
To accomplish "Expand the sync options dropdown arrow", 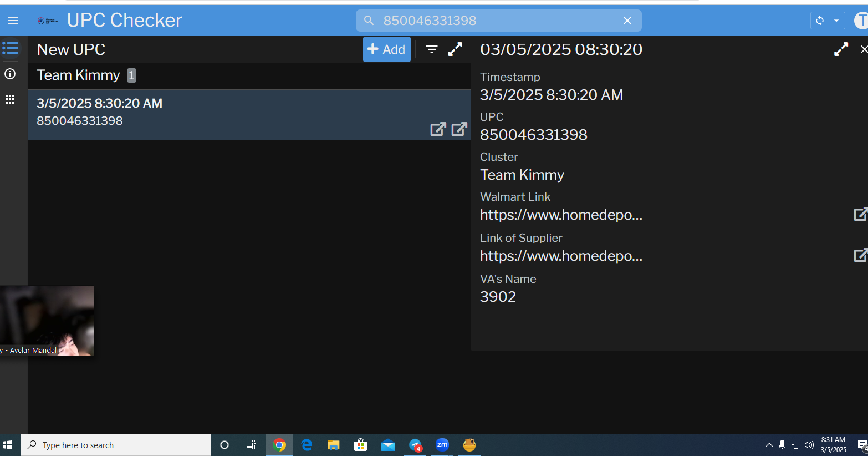I will tap(836, 21).
